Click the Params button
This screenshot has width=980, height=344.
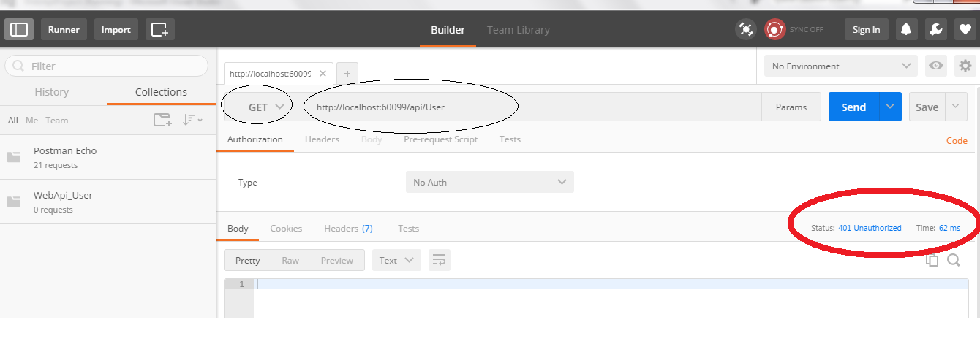point(791,107)
